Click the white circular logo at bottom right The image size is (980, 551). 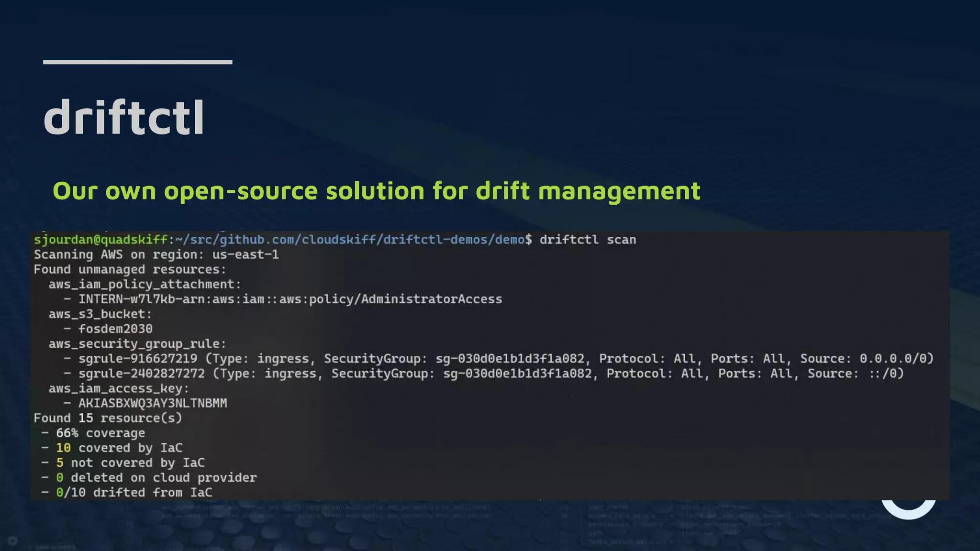coord(908,509)
